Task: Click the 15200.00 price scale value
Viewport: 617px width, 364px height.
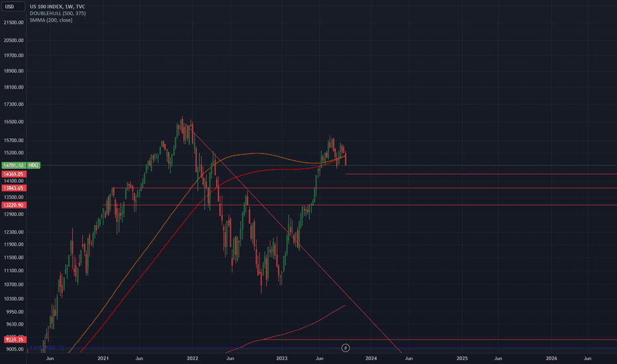Action: pyautogui.click(x=13, y=153)
